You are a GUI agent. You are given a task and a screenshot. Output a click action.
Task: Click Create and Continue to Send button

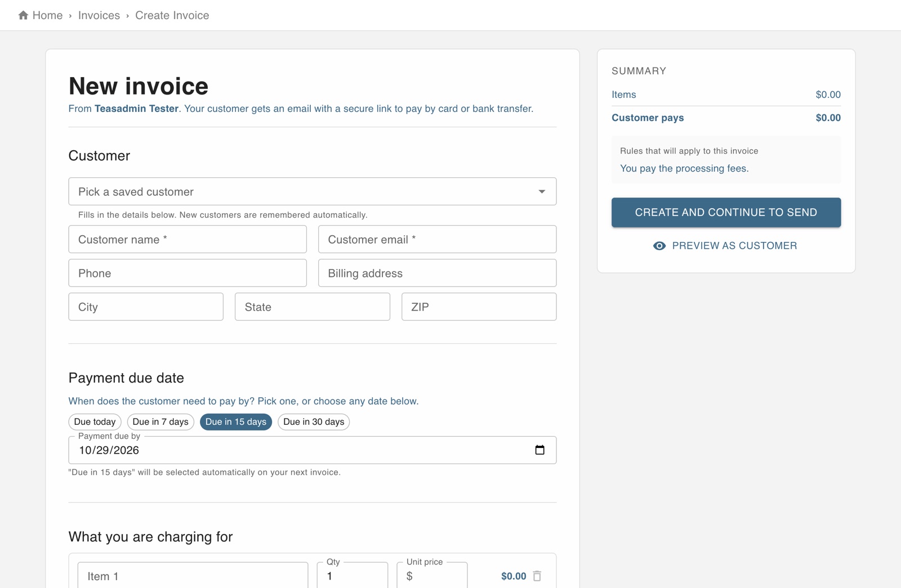[726, 212]
